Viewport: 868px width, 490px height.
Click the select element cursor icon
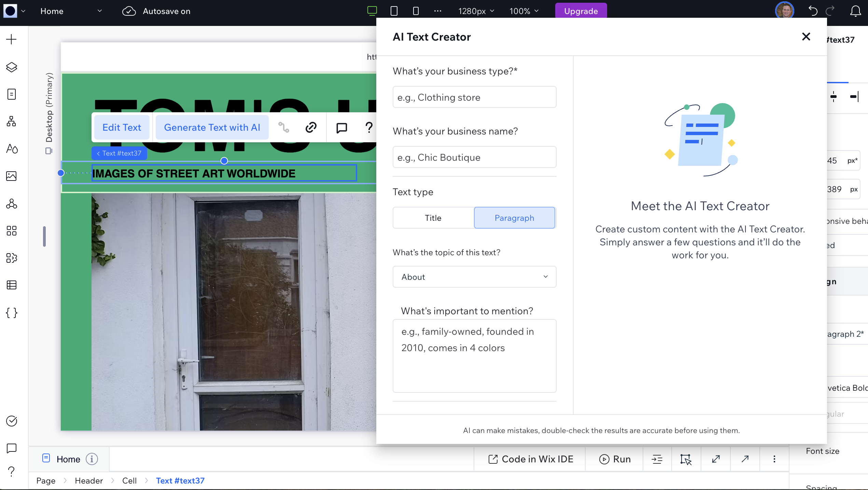click(x=686, y=459)
